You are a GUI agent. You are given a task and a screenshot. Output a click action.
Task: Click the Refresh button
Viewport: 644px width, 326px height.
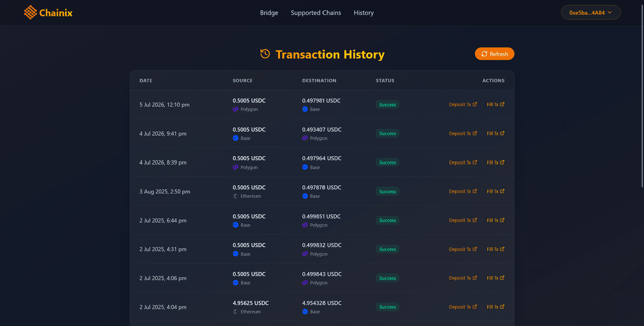tap(494, 54)
